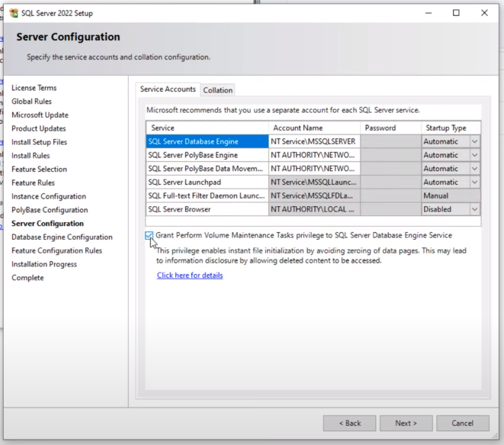Click NT AUTHORITY\LOCAL account cell
504x445 pixels.
coord(314,209)
